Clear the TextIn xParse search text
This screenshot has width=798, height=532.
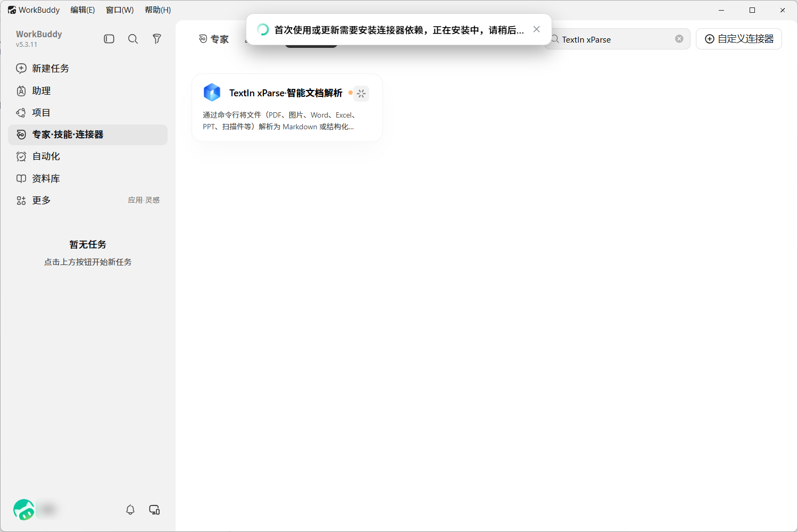[x=679, y=39]
